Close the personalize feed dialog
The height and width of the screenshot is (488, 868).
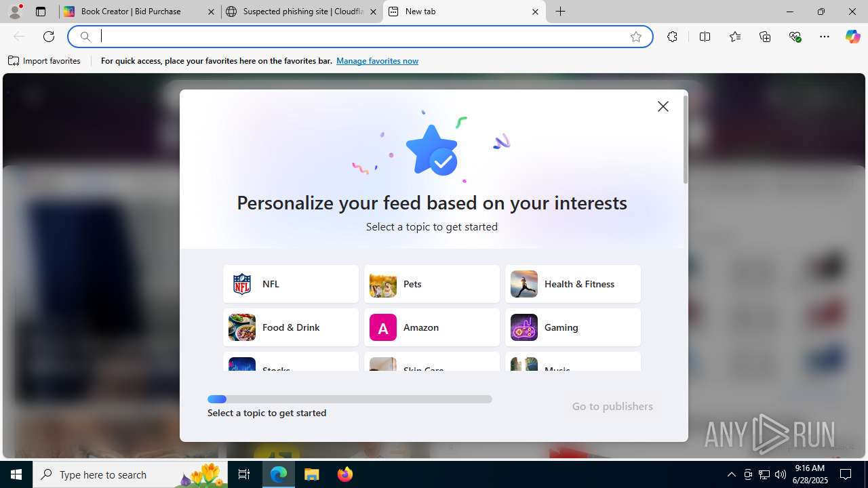(663, 106)
